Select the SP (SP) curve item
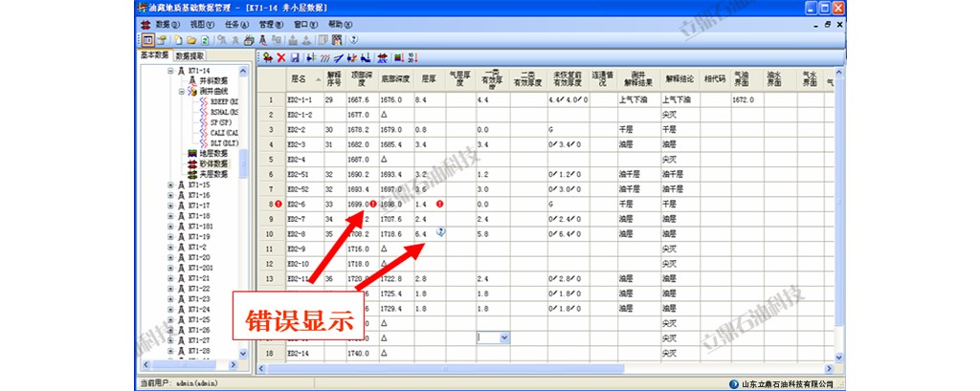 coord(222,121)
